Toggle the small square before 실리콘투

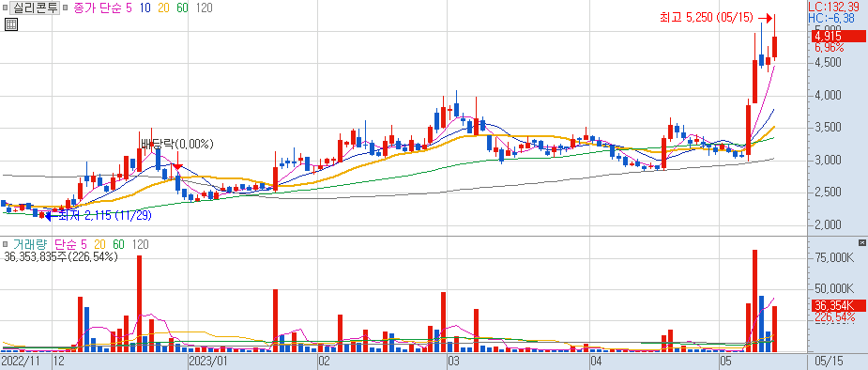(6, 8)
